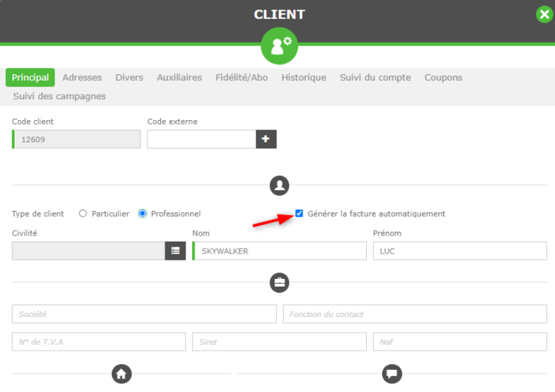Click the Nom field containing SKYWALKER
The height and width of the screenshot is (392, 555).
click(x=279, y=251)
